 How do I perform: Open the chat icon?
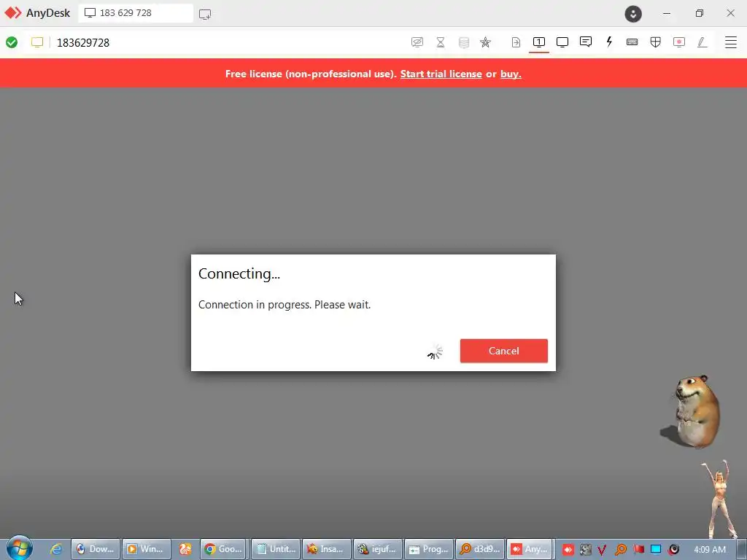coord(586,42)
